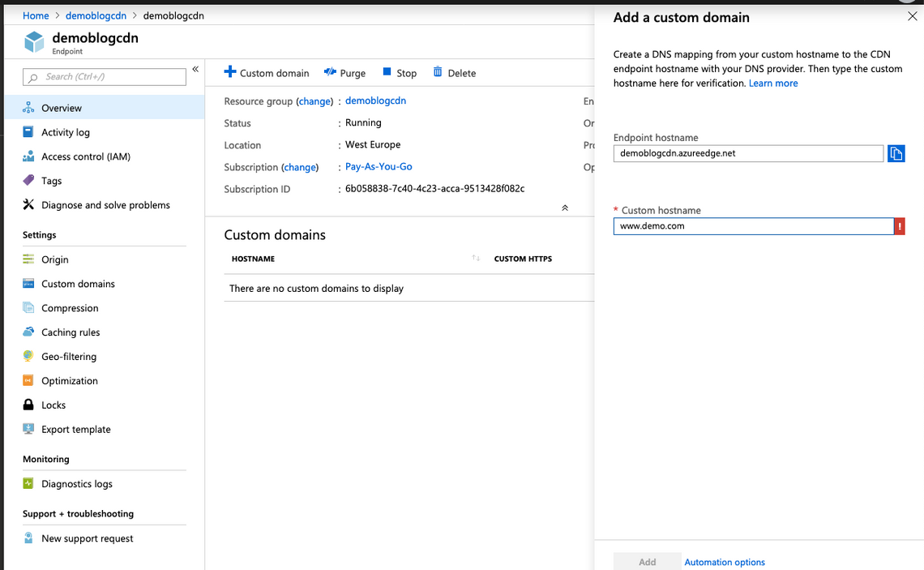Image resolution: width=924 pixels, height=570 pixels.
Task: Click the CUSTOM HTTPS column header
Action: pos(523,258)
